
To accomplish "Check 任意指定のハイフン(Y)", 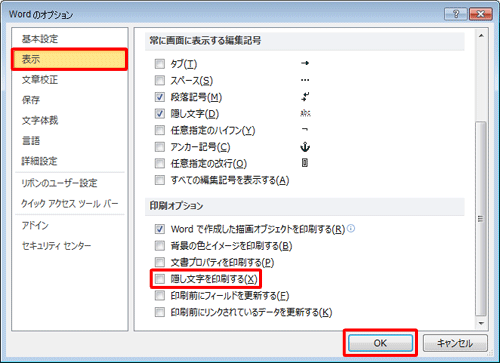I will pyautogui.click(x=160, y=130).
